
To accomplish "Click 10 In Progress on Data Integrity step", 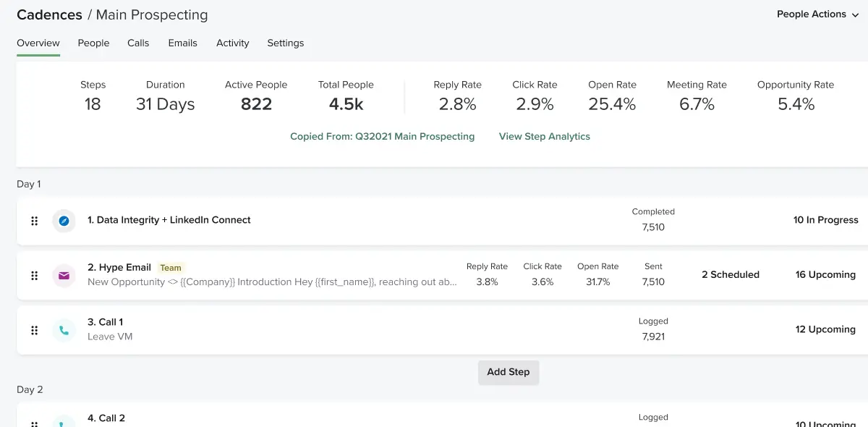I will point(825,220).
